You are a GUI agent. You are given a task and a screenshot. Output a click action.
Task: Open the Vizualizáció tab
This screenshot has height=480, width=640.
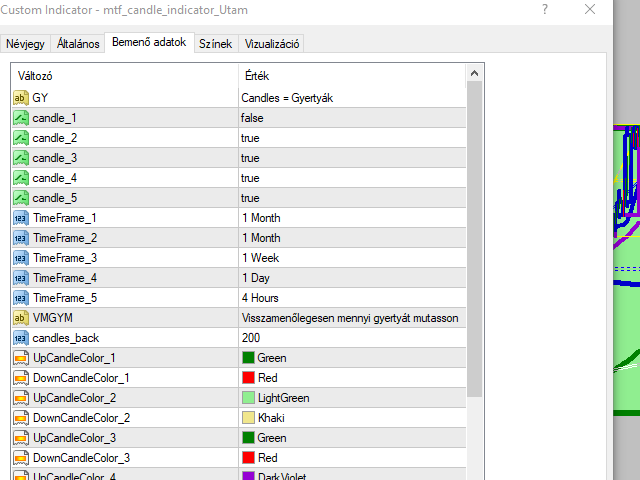(x=272, y=44)
